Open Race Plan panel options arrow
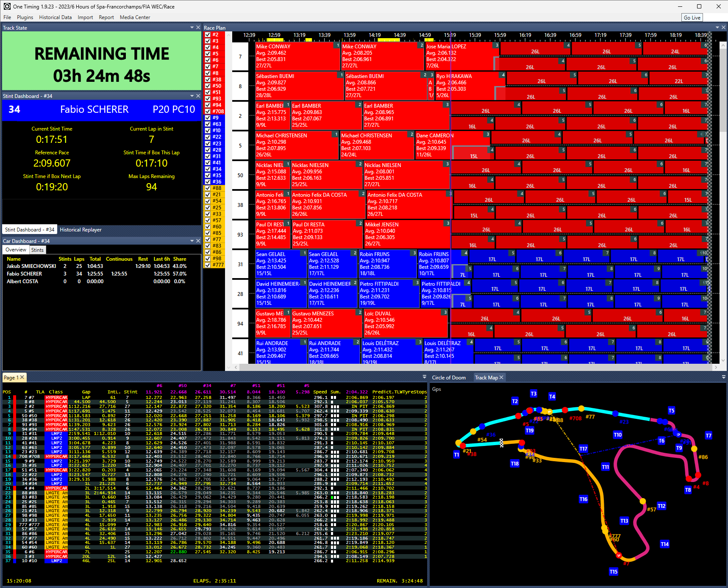Screen dimensions: 728x588 [x=717, y=28]
